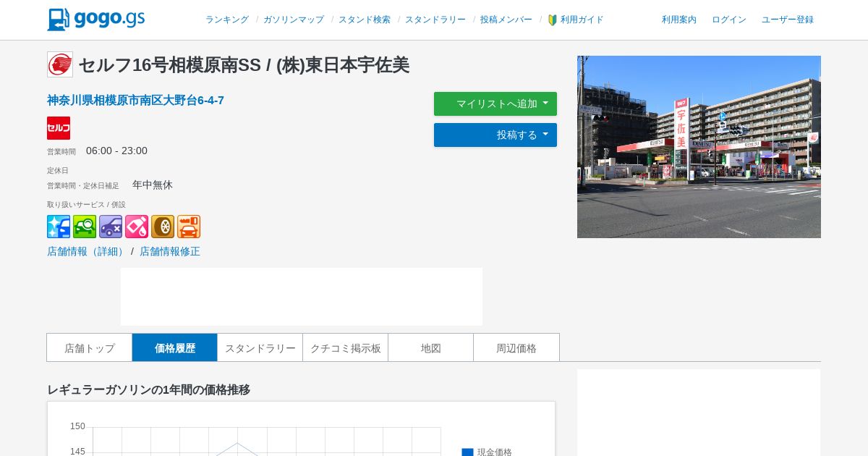Switch to the 周辺価格 tab

point(516,347)
